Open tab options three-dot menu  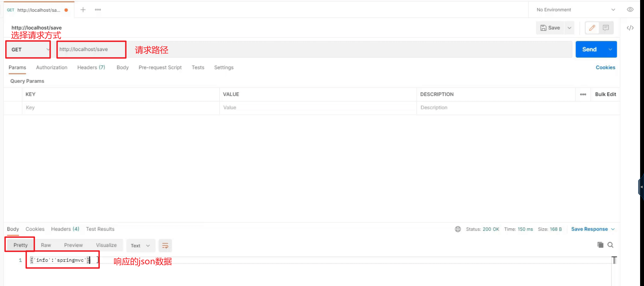(98, 10)
